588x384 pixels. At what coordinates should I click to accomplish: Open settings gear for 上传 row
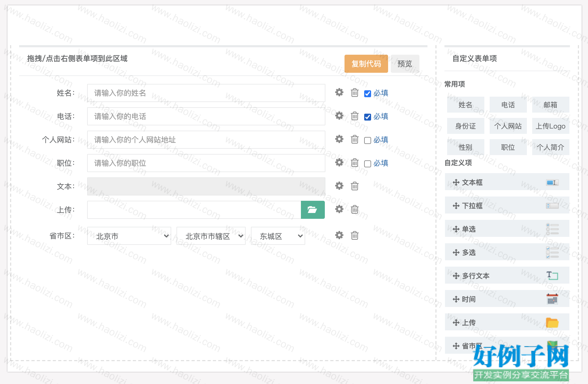click(339, 209)
